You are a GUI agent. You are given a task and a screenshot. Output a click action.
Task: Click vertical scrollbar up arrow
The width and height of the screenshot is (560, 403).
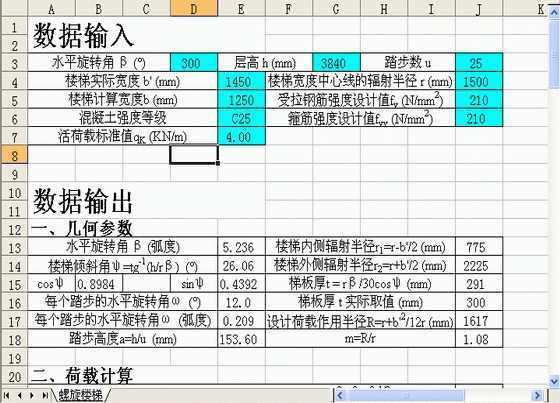554,14
